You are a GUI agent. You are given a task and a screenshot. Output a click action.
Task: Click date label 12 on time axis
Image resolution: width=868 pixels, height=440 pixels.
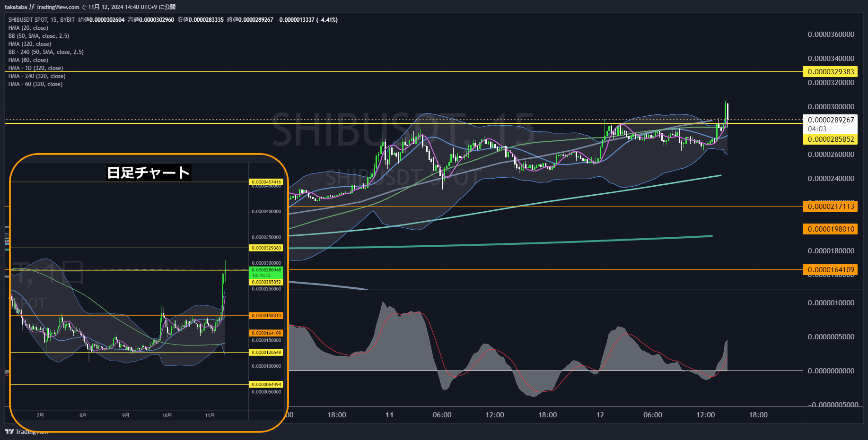coord(600,415)
